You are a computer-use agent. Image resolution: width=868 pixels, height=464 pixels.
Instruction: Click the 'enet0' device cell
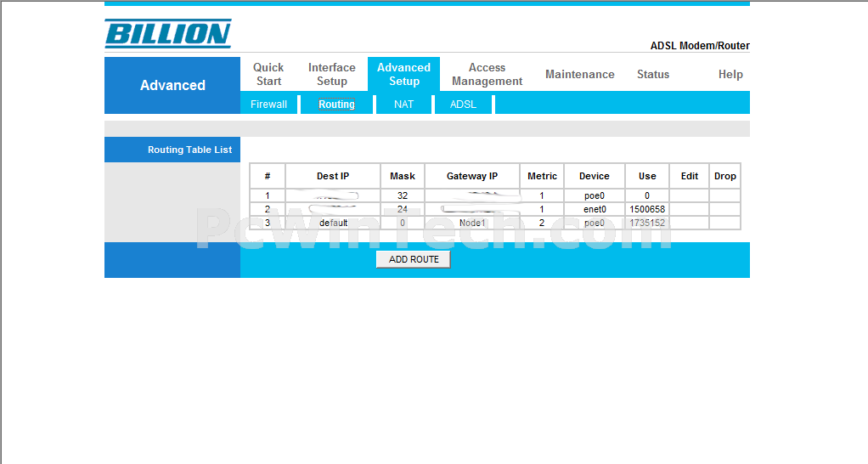[x=594, y=209]
